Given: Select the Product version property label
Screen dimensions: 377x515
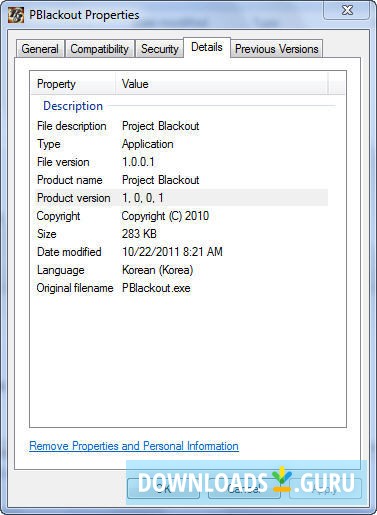Looking at the screenshot, I should [x=74, y=198].
